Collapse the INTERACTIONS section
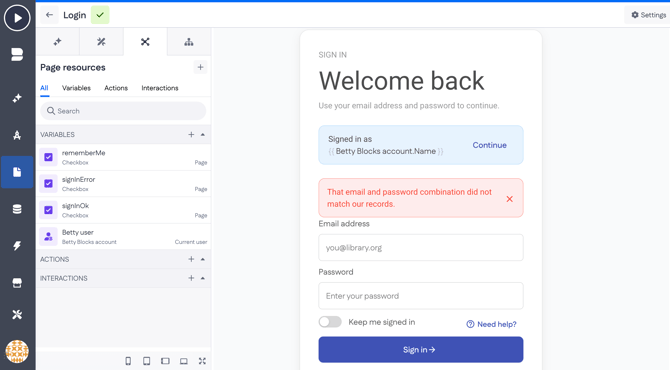 [x=203, y=278]
